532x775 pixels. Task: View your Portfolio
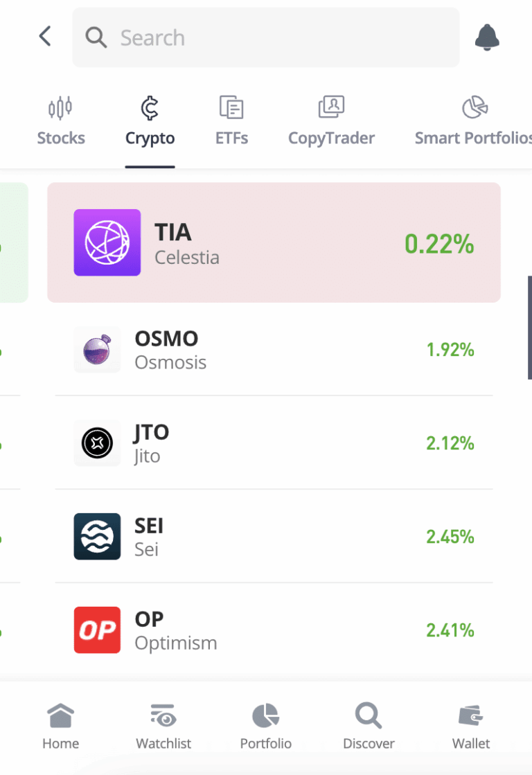click(x=265, y=724)
